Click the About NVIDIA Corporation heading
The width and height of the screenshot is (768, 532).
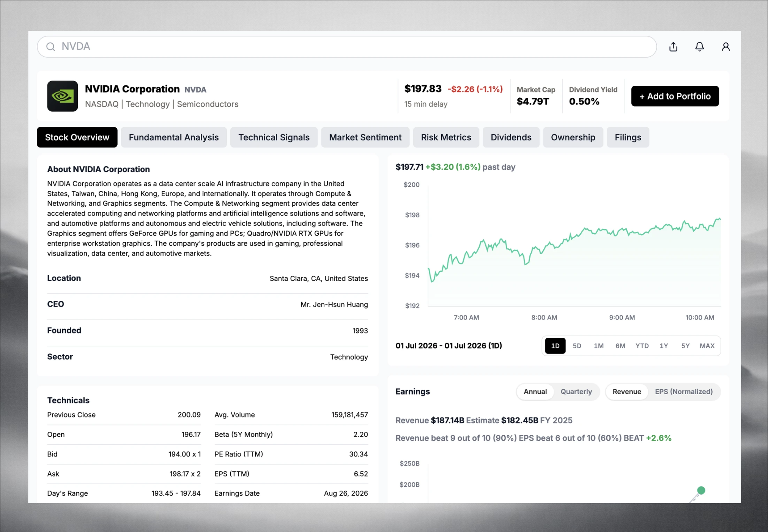coord(98,169)
